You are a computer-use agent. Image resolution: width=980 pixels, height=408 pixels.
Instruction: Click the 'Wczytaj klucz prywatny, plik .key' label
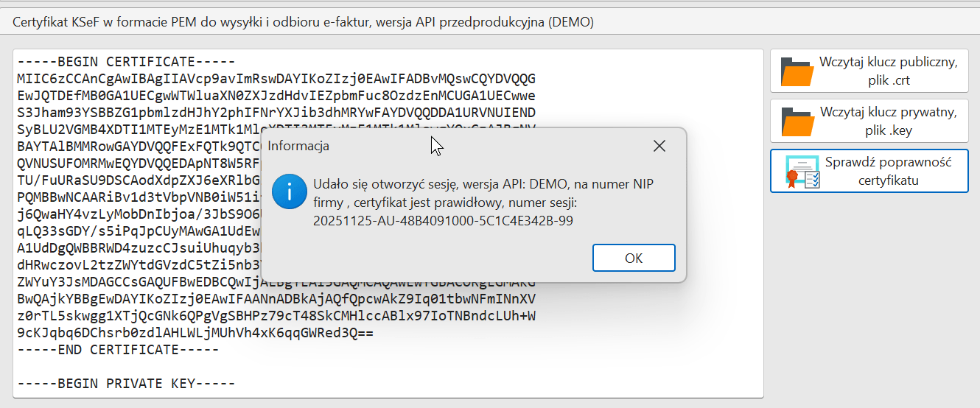coord(889,122)
